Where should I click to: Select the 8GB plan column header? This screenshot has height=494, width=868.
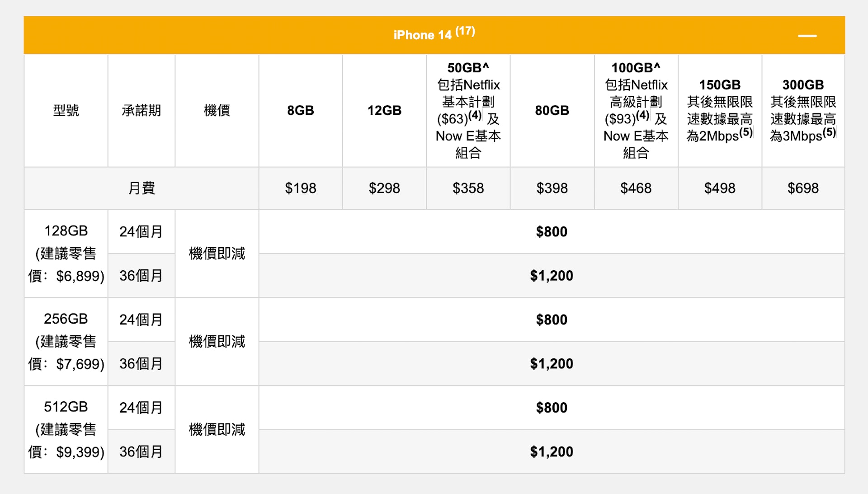(300, 110)
